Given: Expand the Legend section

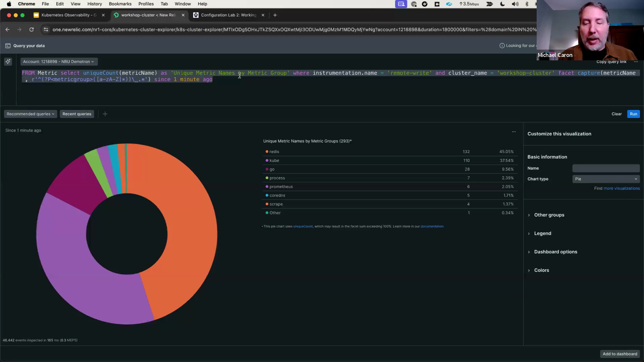Looking at the screenshot, I should pyautogui.click(x=542, y=233).
